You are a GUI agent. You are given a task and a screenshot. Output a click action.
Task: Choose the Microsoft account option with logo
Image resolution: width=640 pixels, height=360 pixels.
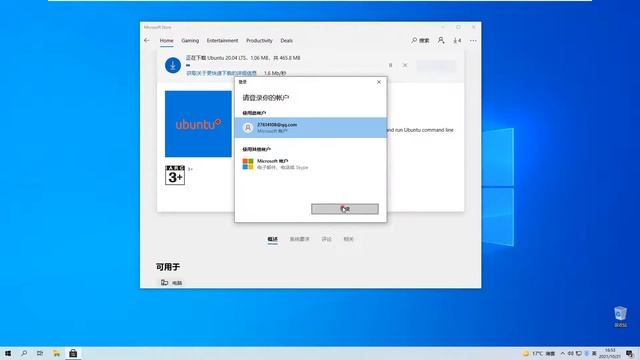[x=311, y=164]
